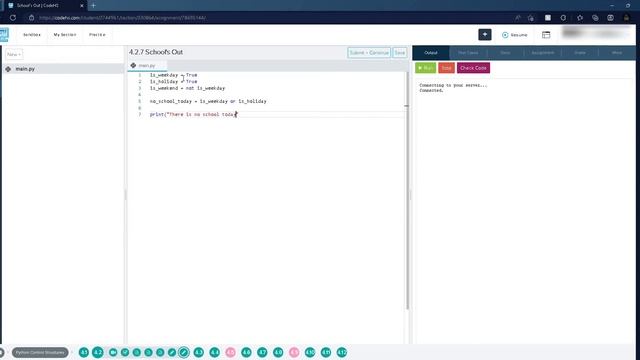
Task: Click the site lock icon in address bar
Action: coord(31,18)
